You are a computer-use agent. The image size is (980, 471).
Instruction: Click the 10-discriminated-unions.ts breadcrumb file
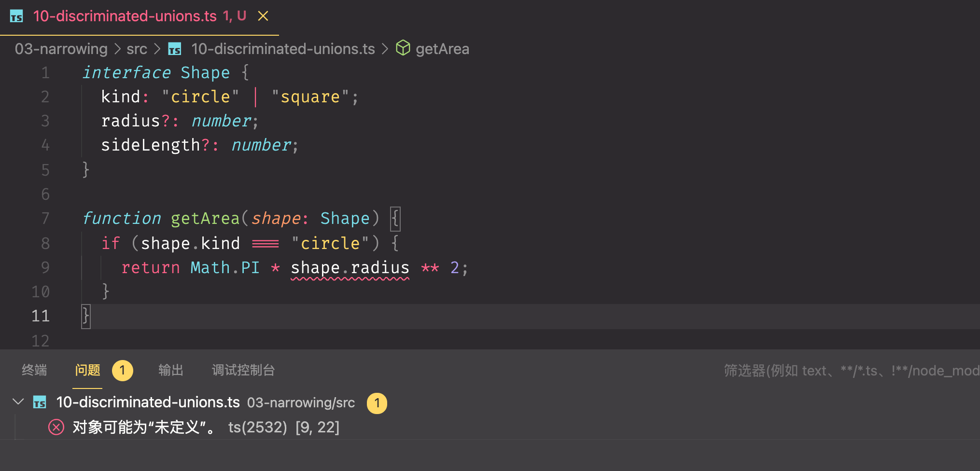point(283,49)
